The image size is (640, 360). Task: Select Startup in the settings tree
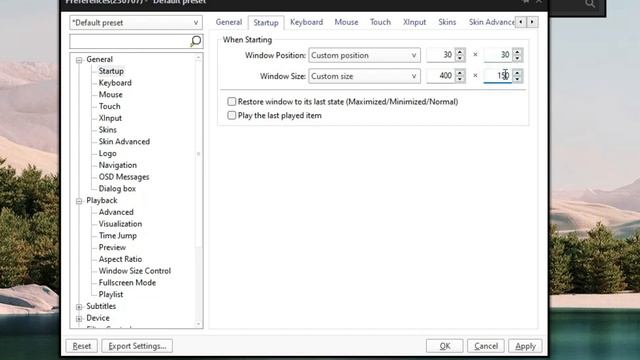[111, 71]
